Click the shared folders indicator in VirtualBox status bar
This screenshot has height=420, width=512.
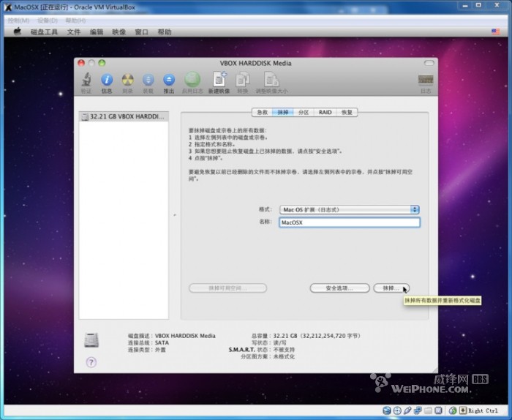click(x=429, y=410)
